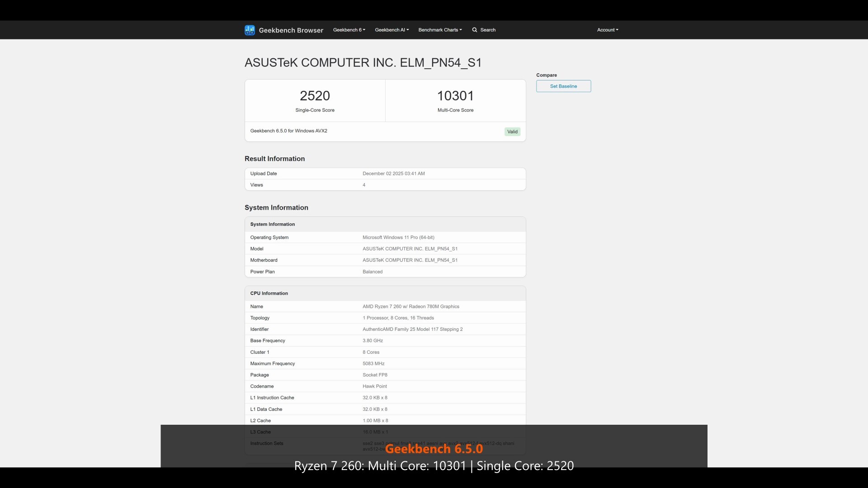Click the Compare section heading
868x488 pixels.
pyautogui.click(x=547, y=75)
